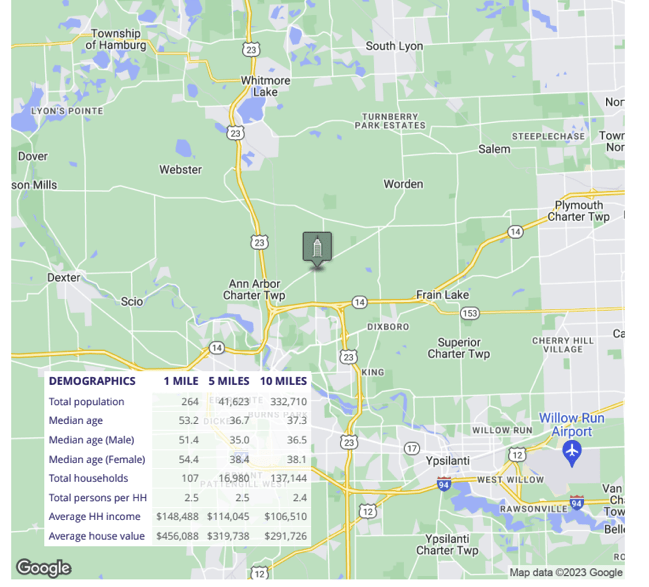Click the Median age (Female) row label

[x=97, y=459]
